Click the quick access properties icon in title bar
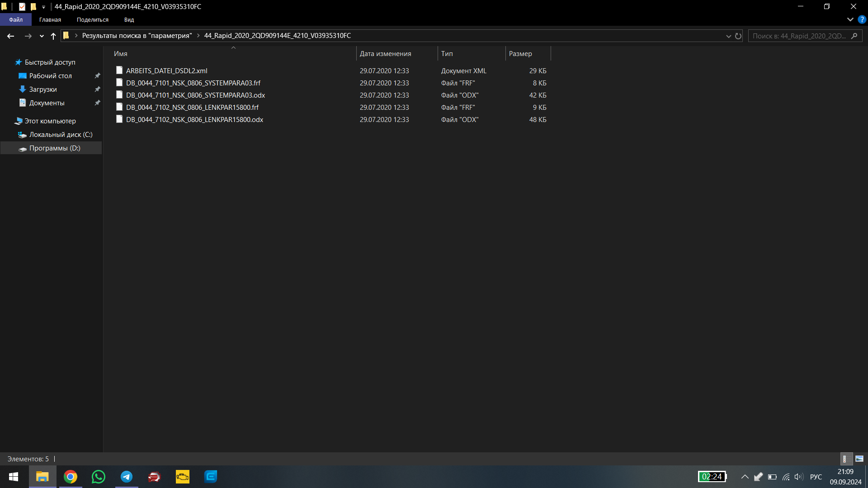Image resolution: width=868 pixels, height=488 pixels. point(22,6)
